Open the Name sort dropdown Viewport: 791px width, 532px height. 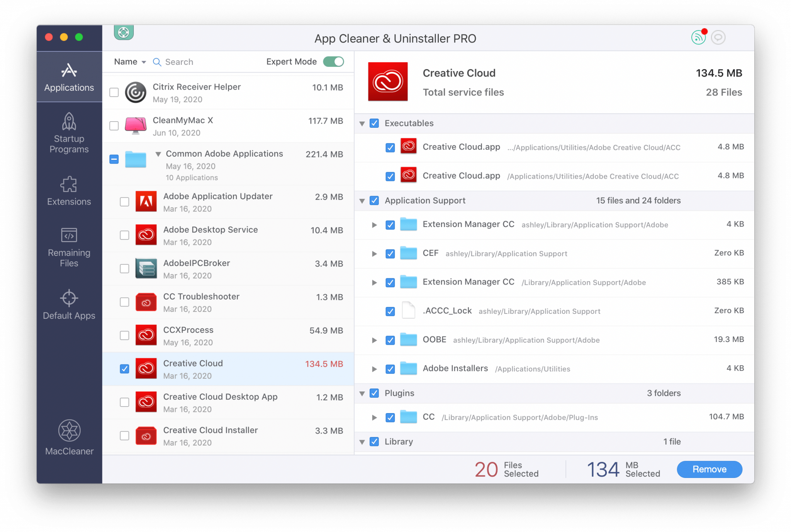tap(129, 61)
